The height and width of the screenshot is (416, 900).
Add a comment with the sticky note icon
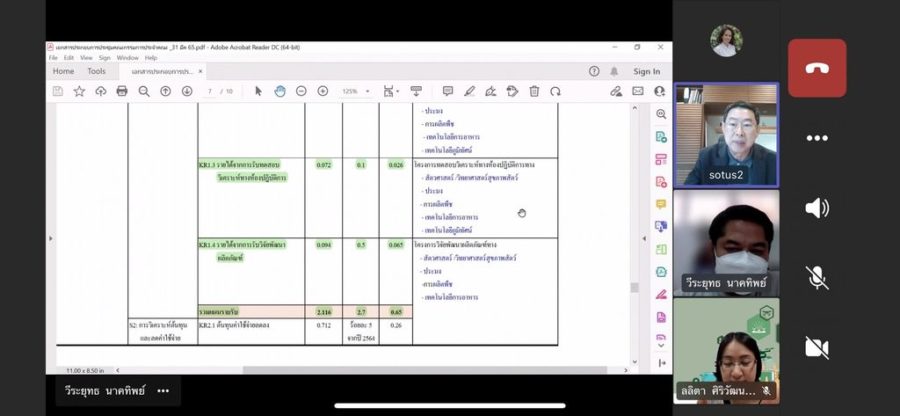click(x=447, y=91)
